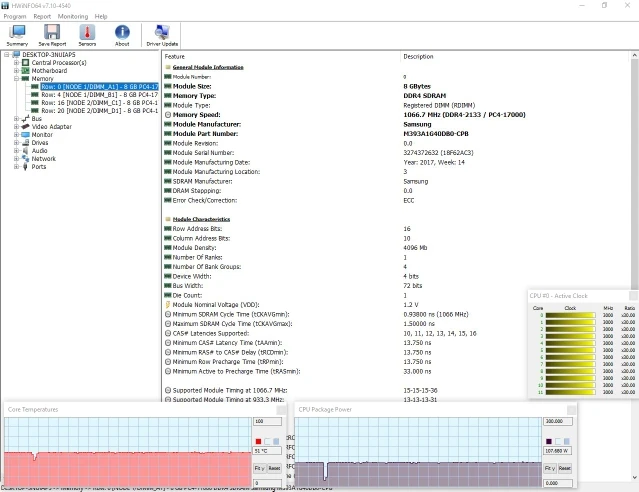This screenshot has width=639, height=492.
Task: Click the white swatch in CPU Package Power
Action: point(558,441)
